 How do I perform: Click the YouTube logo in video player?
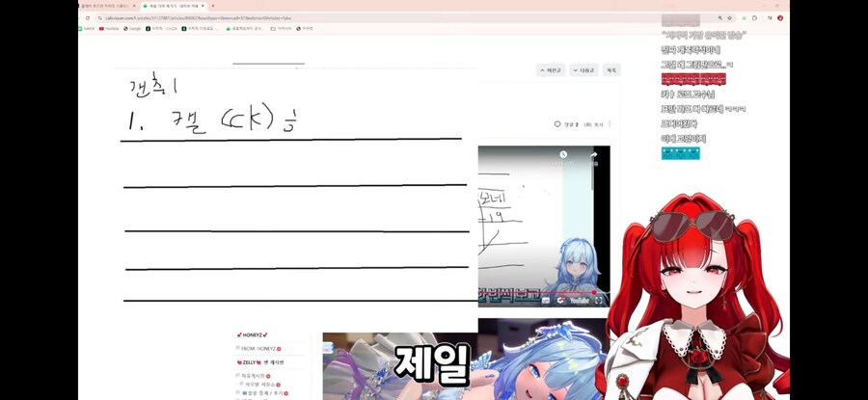pyautogui.click(x=583, y=300)
